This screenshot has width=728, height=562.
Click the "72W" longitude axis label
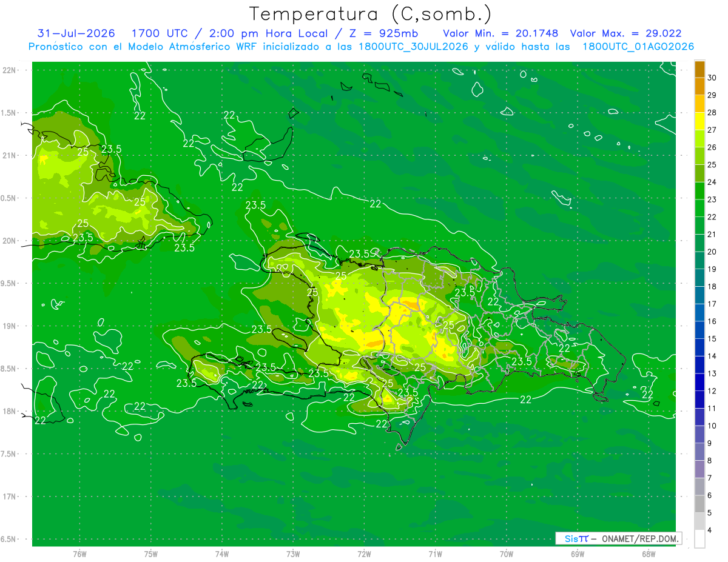[364, 554]
